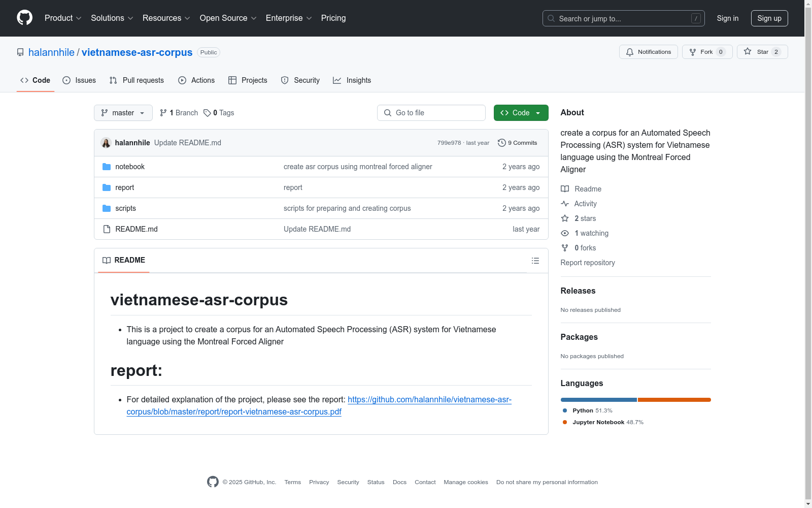Click the pulse icon beside Activity

565,204
